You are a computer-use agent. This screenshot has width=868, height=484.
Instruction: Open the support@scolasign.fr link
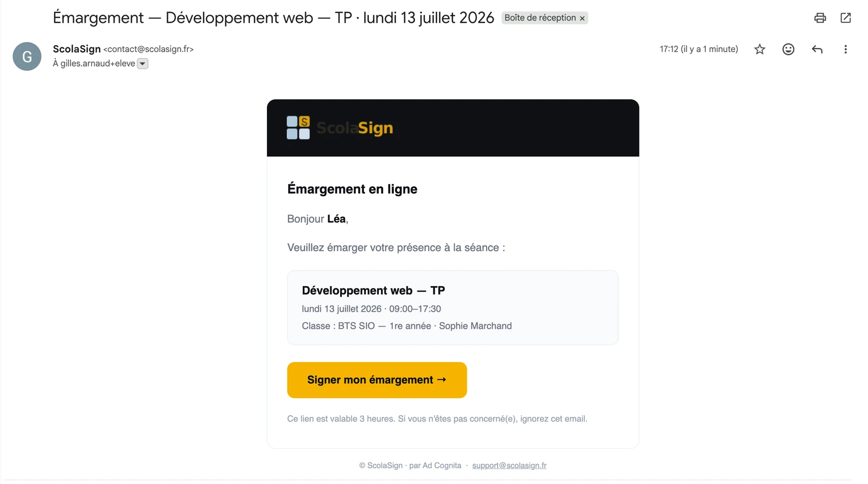509,466
